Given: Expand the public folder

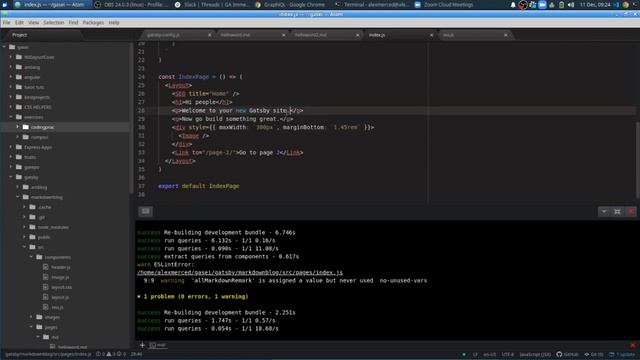Looking at the screenshot, I should point(24,237).
